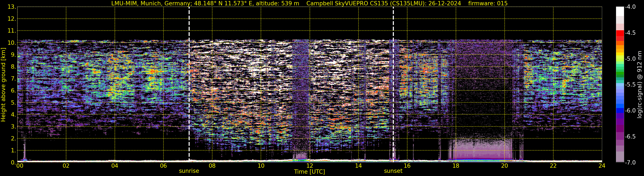The width and height of the screenshot is (644, 176).
Task: Click the purple colorbar segment near -6.5
Action: tap(620, 136)
